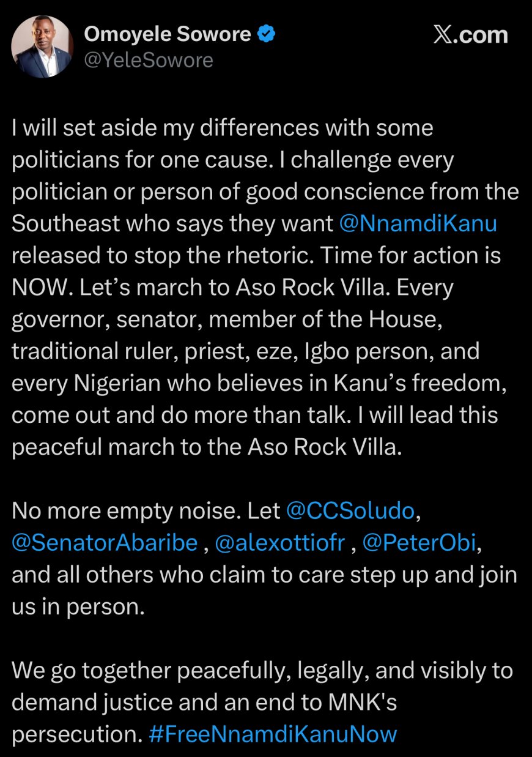Click Omoyele Sowore's profile avatar
This screenshot has height=757, width=532.
pyautogui.click(x=42, y=47)
